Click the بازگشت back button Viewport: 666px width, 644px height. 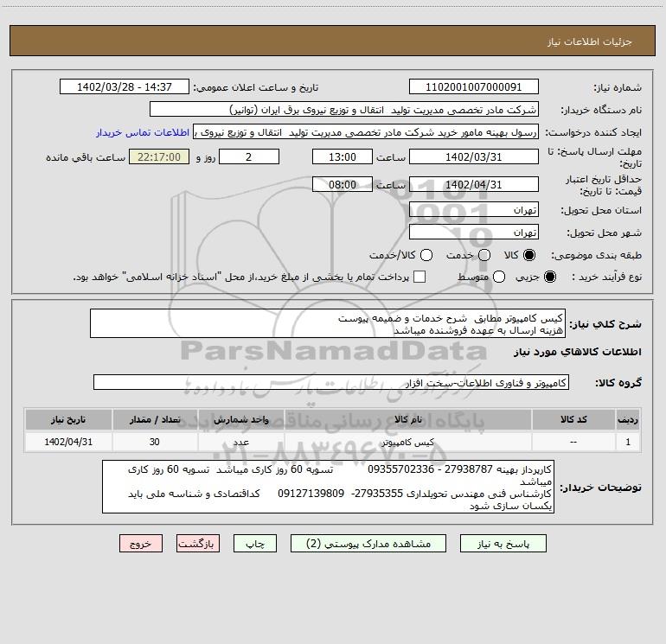point(198,544)
